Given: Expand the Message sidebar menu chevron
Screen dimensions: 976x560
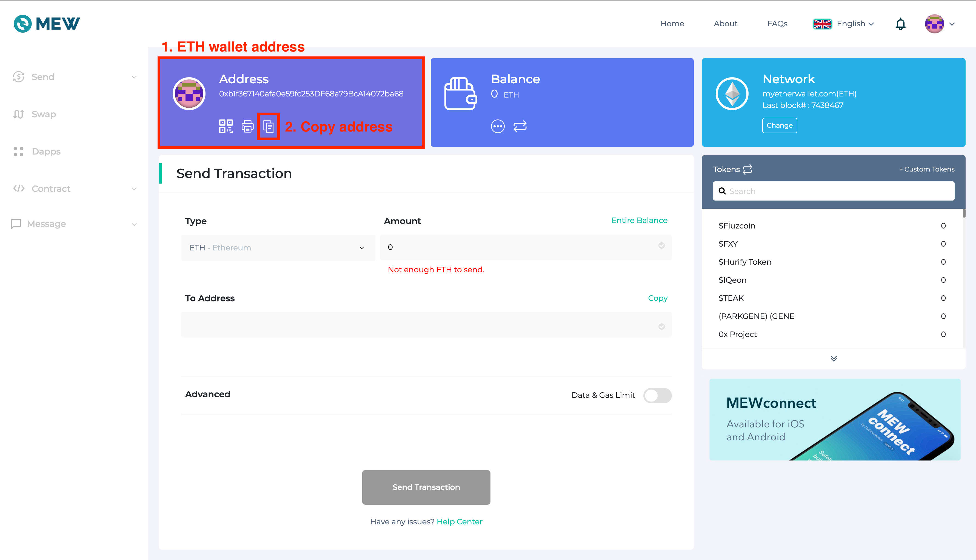Looking at the screenshot, I should (134, 224).
